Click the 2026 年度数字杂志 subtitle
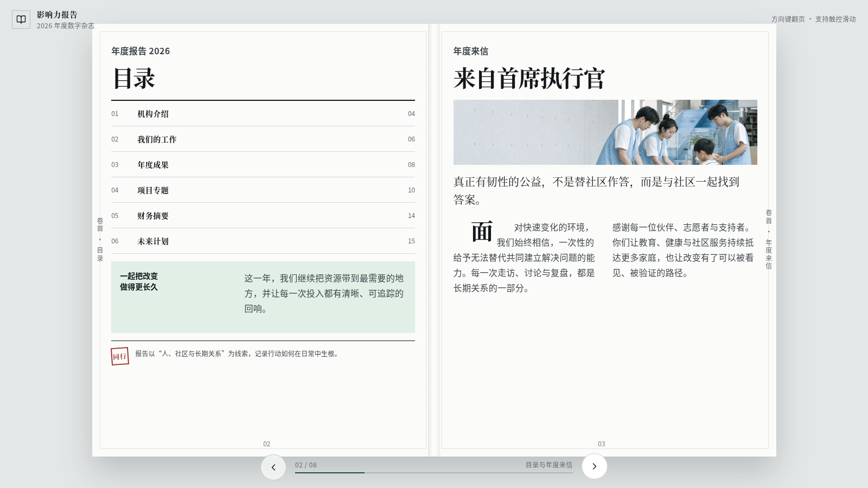868x488 pixels. pos(66,25)
